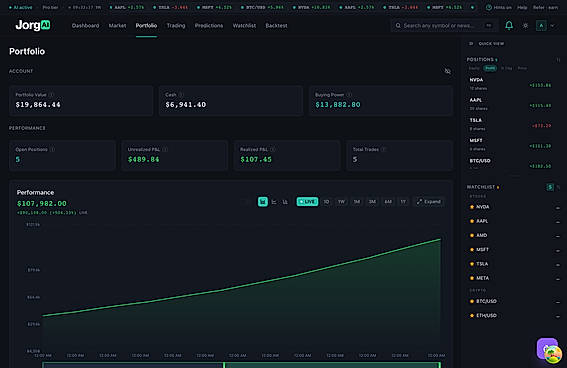
Task: Click the star next to BTC/USD in watchlist
Action: (472, 301)
